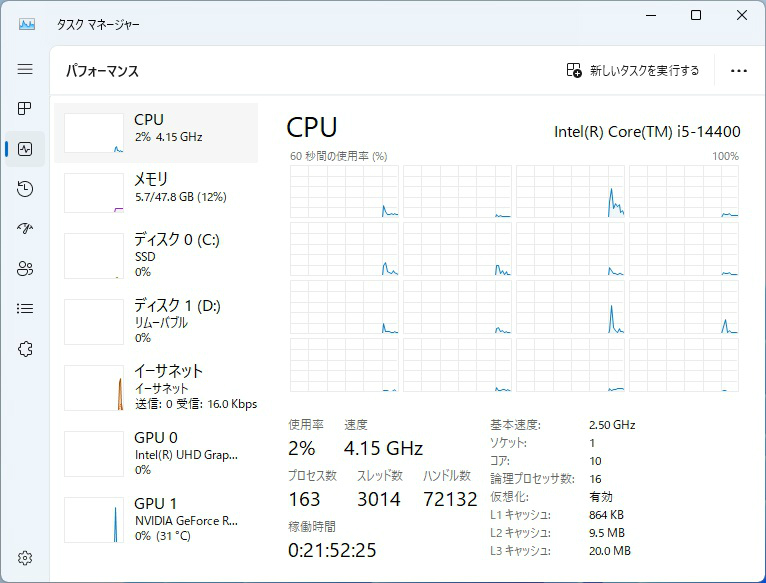
Task: Open the Details list page icon
Action: coord(25,308)
